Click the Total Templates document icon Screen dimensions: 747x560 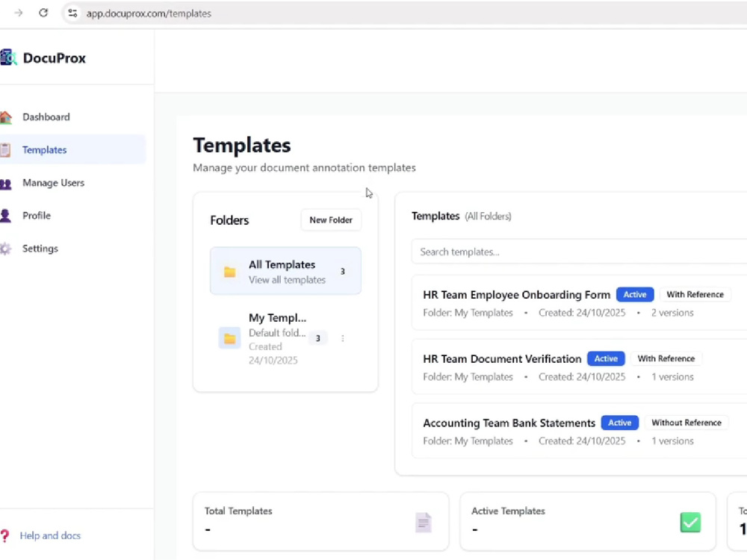423,523
